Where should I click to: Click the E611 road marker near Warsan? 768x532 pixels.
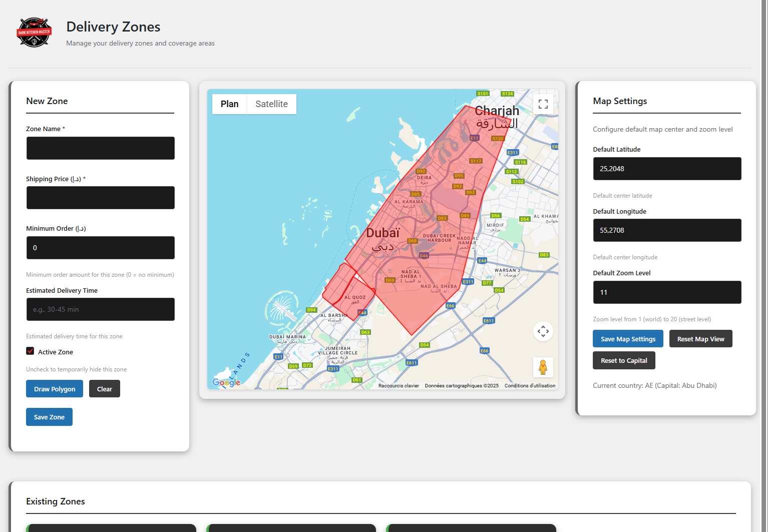coord(489,321)
